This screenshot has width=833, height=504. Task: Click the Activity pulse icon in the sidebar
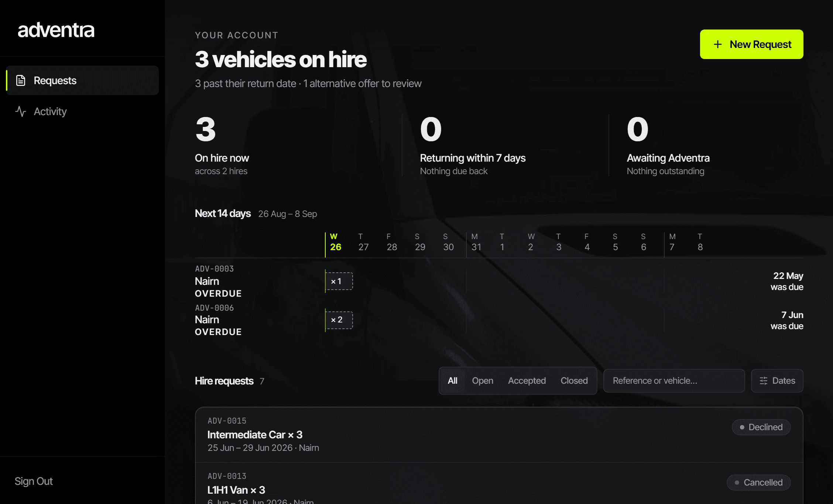pyautogui.click(x=21, y=111)
